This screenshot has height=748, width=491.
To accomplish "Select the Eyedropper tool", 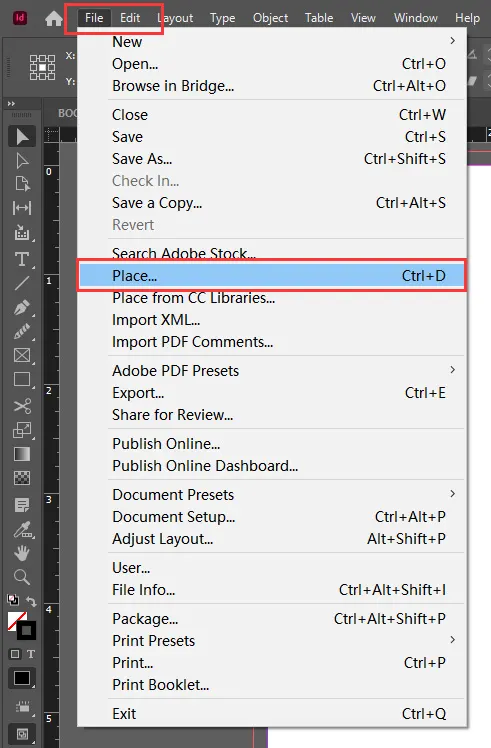I will point(22,529).
